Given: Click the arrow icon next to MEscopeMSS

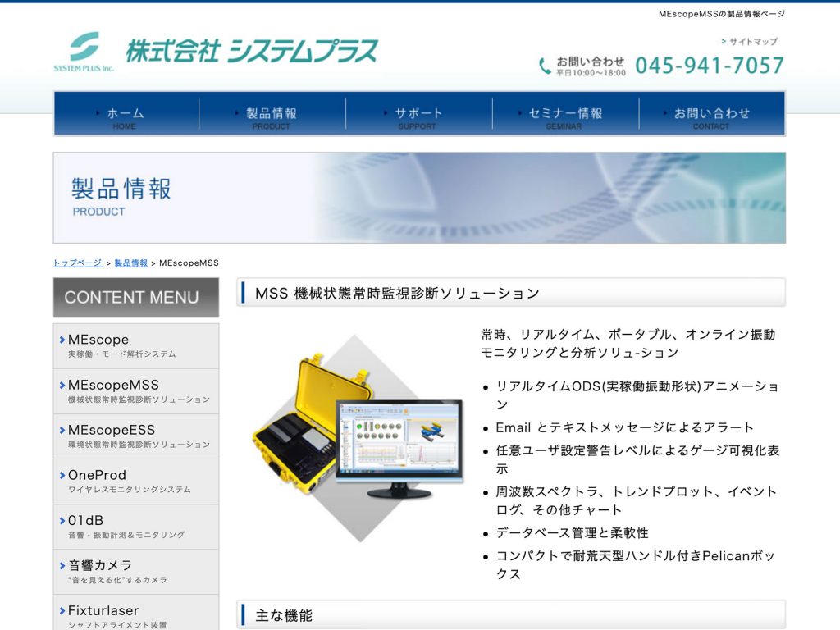Looking at the screenshot, I should click(62, 386).
